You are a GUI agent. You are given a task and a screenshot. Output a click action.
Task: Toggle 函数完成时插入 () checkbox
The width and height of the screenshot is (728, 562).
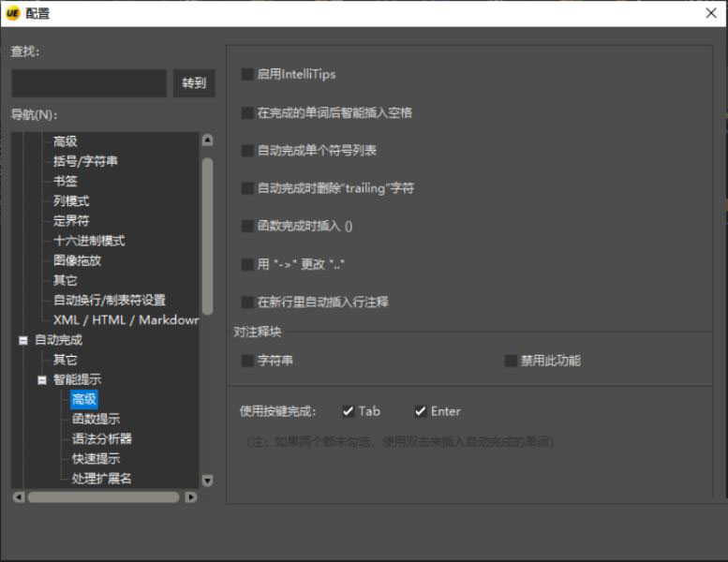click(247, 226)
